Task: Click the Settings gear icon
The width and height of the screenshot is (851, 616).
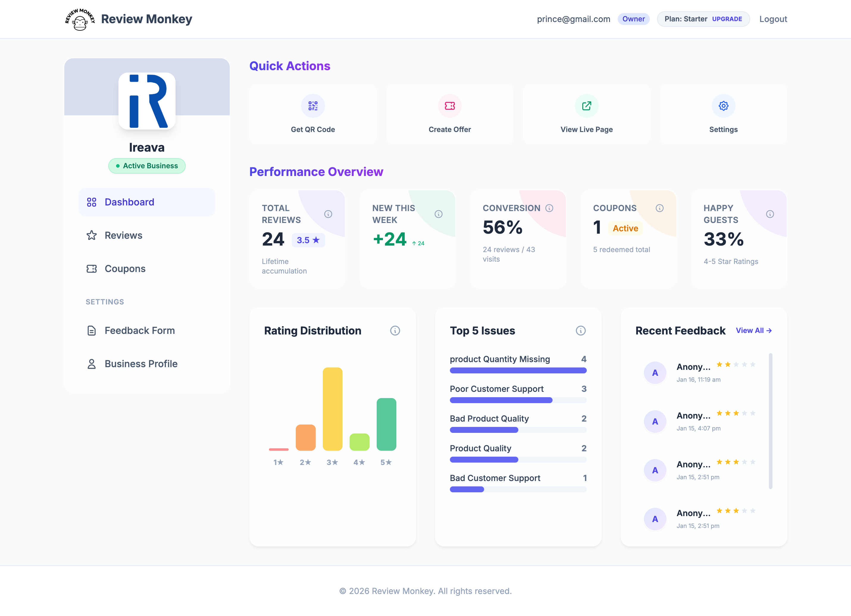Action: pyautogui.click(x=723, y=106)
